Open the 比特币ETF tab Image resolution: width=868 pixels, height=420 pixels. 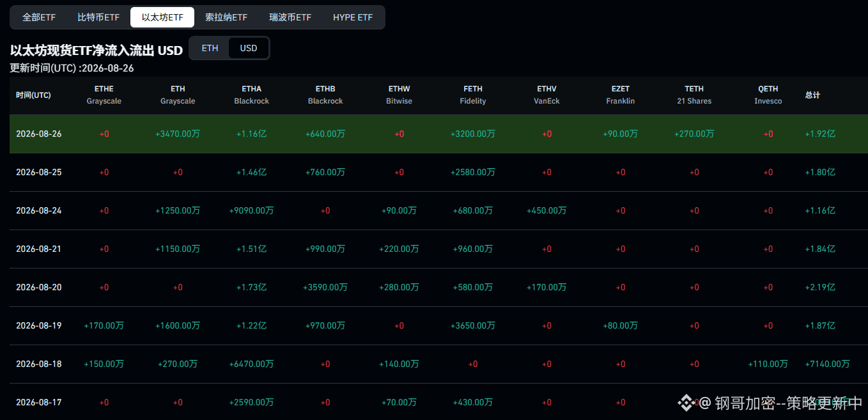pos(98,17)
